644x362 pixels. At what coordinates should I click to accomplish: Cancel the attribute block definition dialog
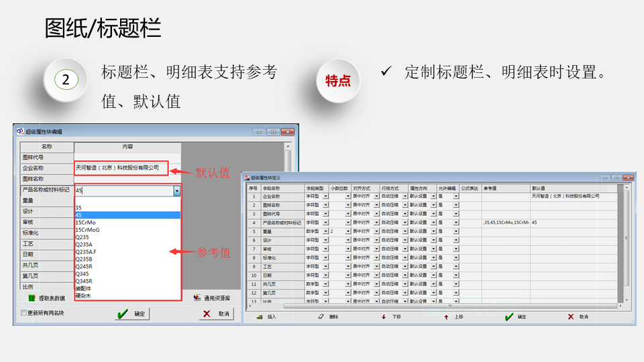pos(571,316)
